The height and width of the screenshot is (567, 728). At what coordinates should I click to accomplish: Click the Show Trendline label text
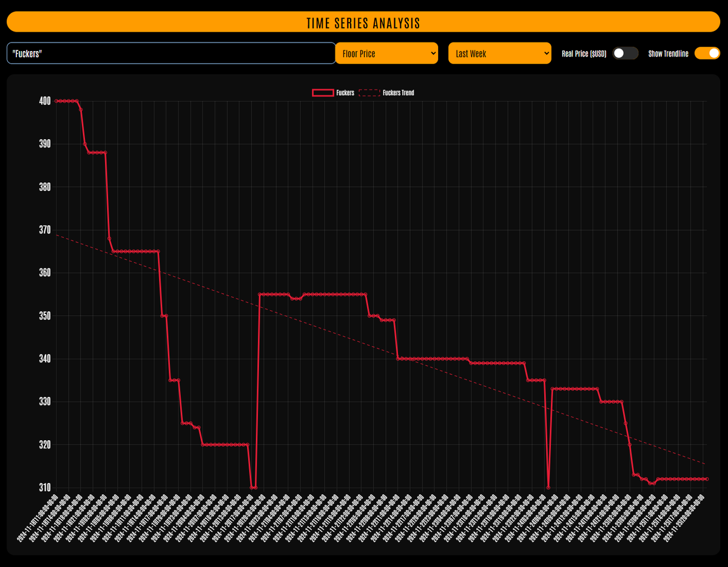(668, 53)
